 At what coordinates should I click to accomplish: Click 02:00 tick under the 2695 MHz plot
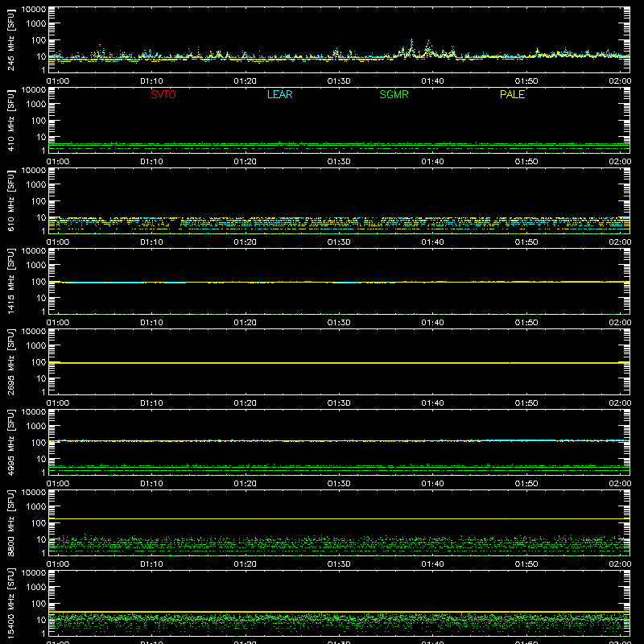tap(620, 403)
